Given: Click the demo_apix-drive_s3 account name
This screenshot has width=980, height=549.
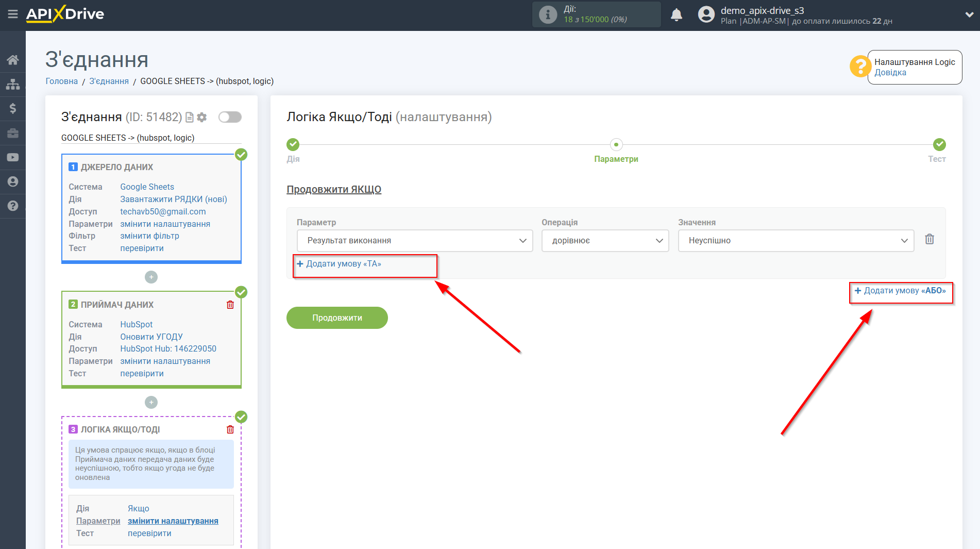Looking at the screenshot, I should coord(762,10).
